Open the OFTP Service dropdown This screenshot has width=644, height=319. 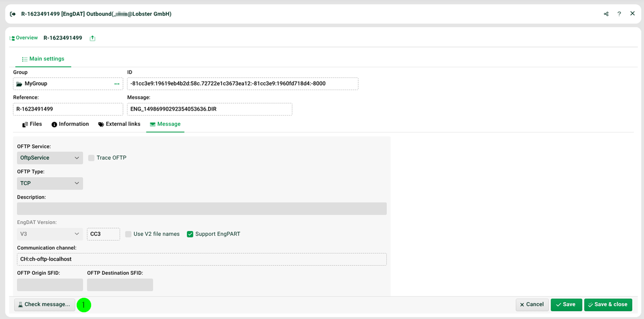coord(50,158)
